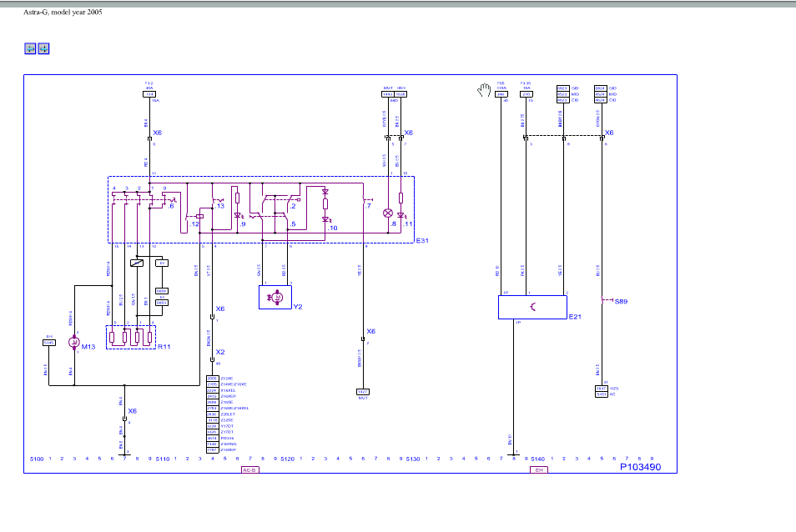Click switch contact label .6
The height and width of the screenshot is (532, 796).
(x=171, y=206)
